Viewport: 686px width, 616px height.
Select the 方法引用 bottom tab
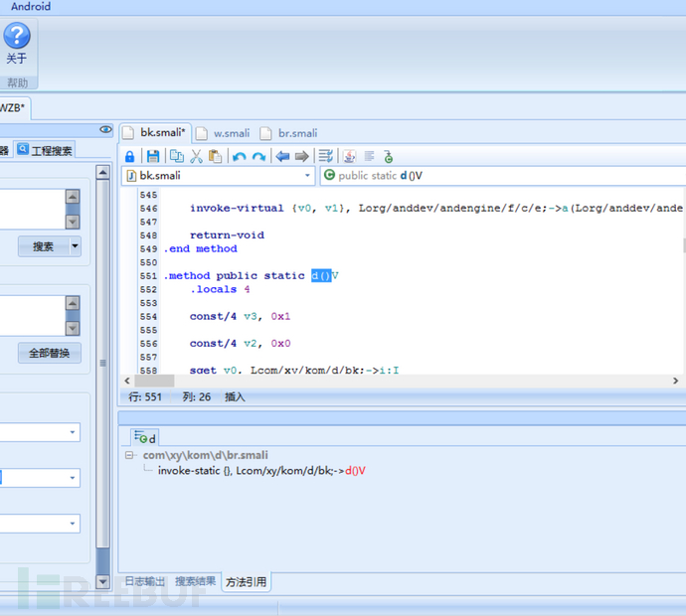coord(246,582)
